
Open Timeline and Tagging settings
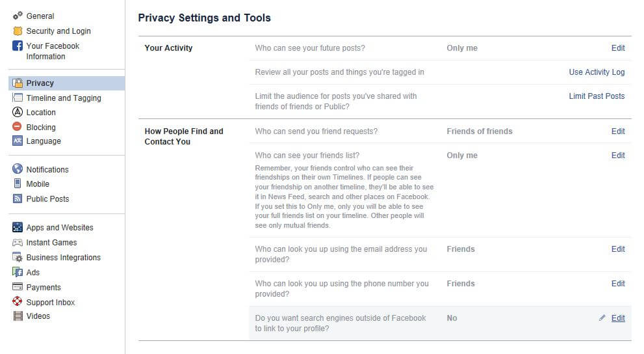coord(64,98)
